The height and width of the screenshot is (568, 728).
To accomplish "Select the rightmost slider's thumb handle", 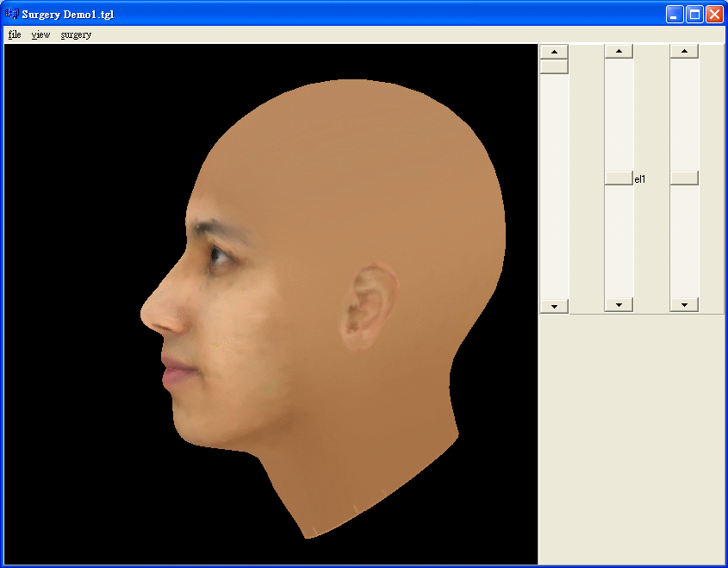I will (684, 178).
